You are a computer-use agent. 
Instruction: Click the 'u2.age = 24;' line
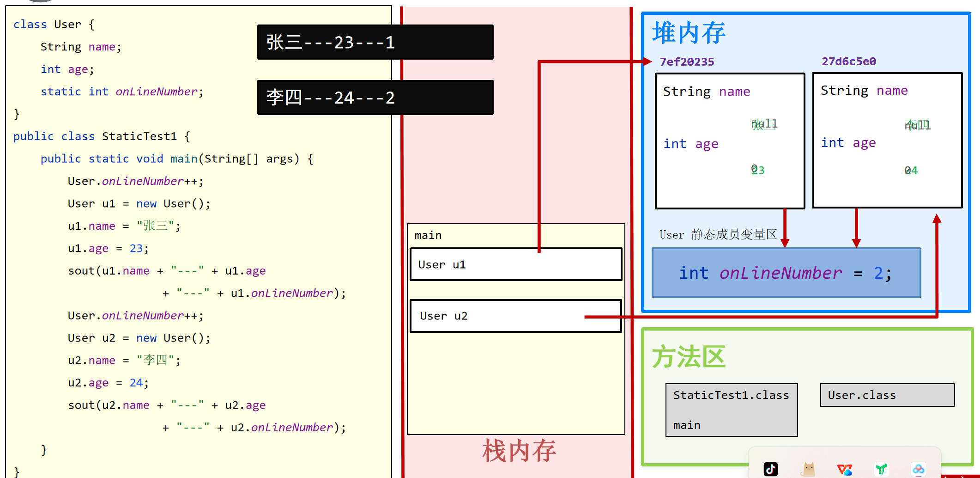(109, 383)
